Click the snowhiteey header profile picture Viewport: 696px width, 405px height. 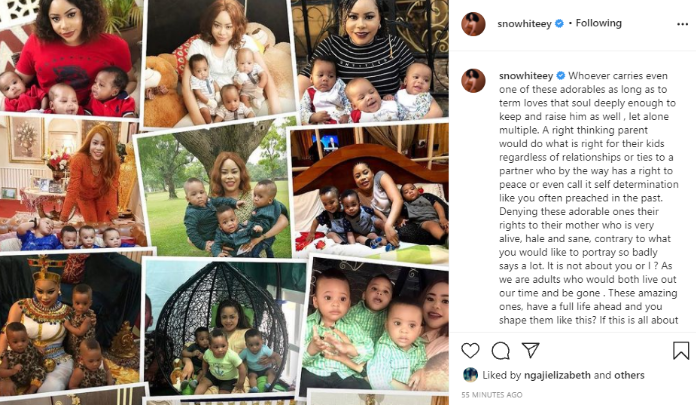coord(473,24)
